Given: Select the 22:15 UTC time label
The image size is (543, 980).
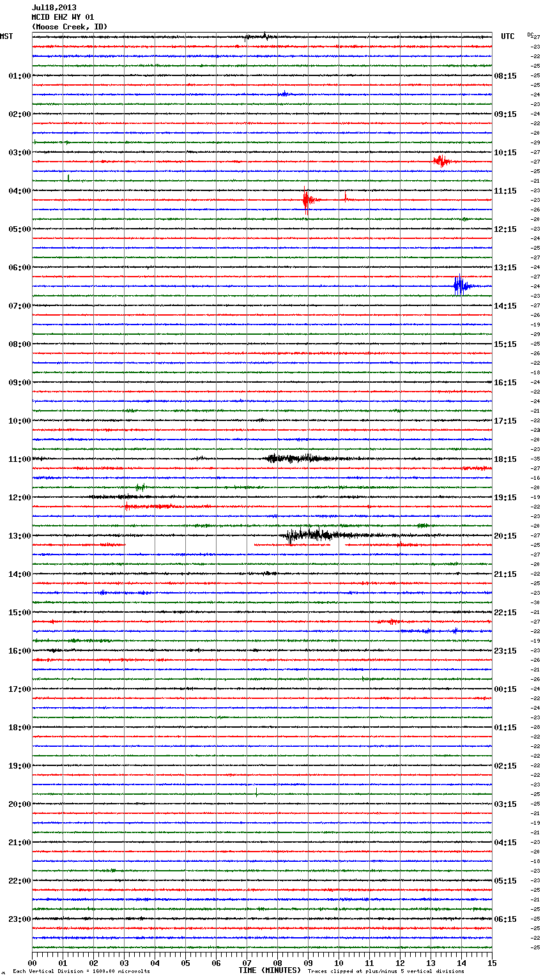Looking at the screenshot, I should (505, 613).
